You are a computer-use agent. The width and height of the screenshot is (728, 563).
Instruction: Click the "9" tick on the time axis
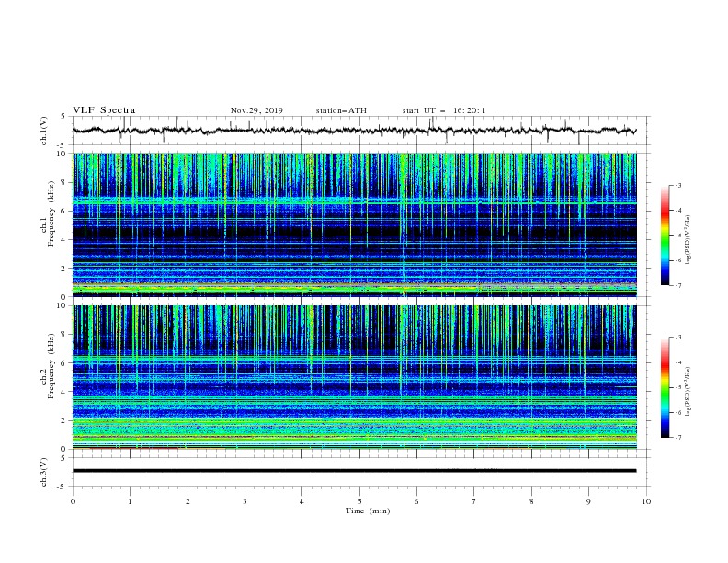coord(588,501)
